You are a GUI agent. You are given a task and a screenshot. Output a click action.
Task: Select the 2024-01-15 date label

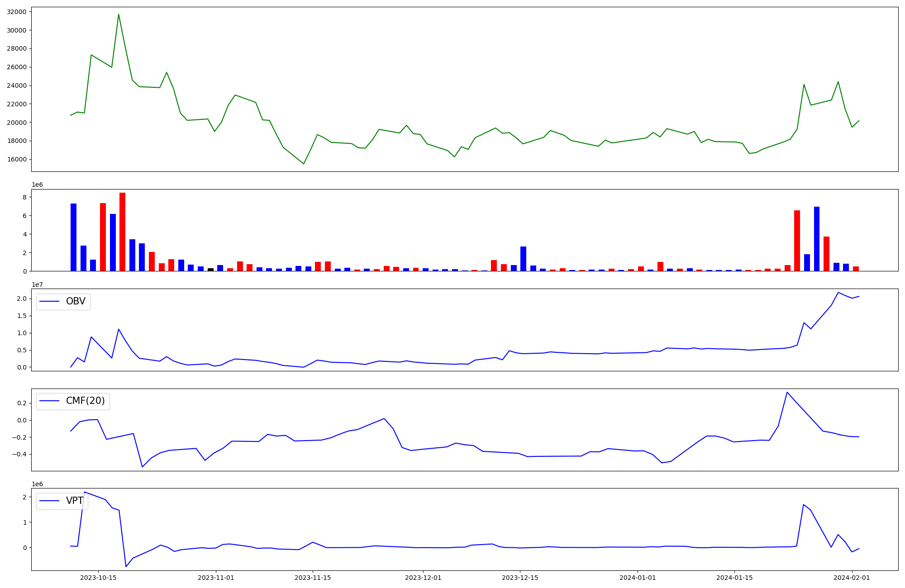[x=734, y=578]
